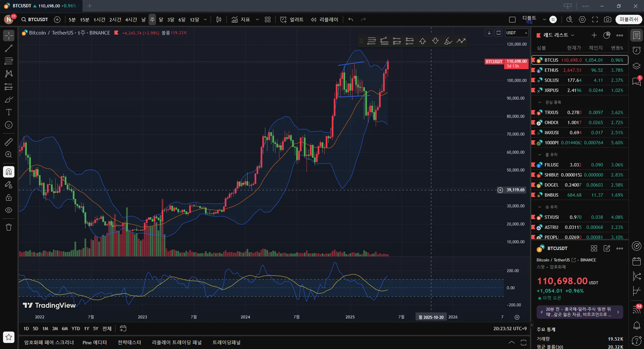Select the trend line drawing tool
This screenshot has width=644, height=349.
[x=9, y=48]
